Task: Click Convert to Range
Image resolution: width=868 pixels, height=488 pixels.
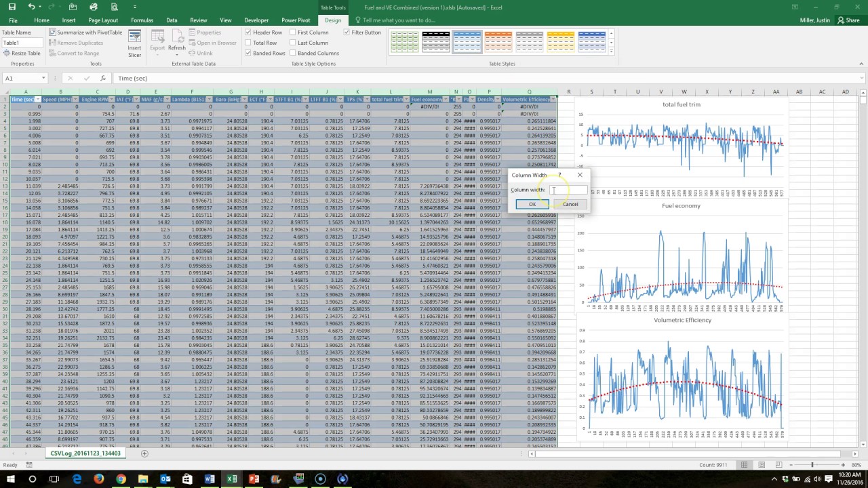Action: 74,53
